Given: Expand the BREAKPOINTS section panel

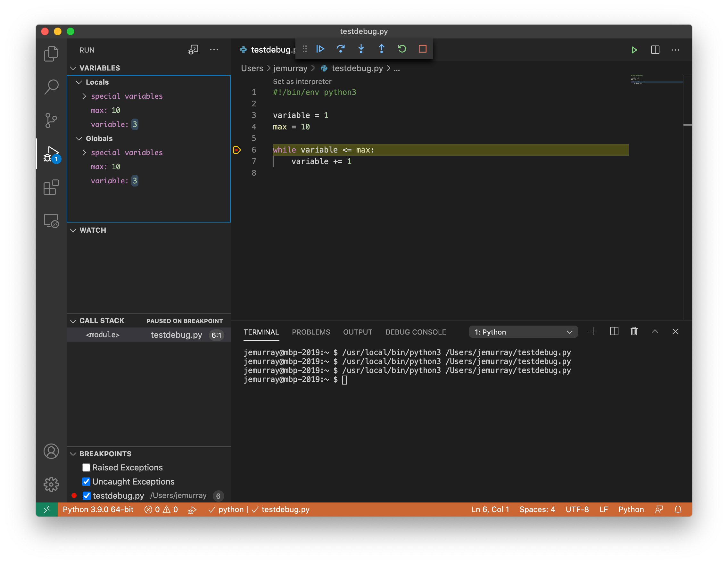Looking at the screenshot, I should [x=73, y=453].
